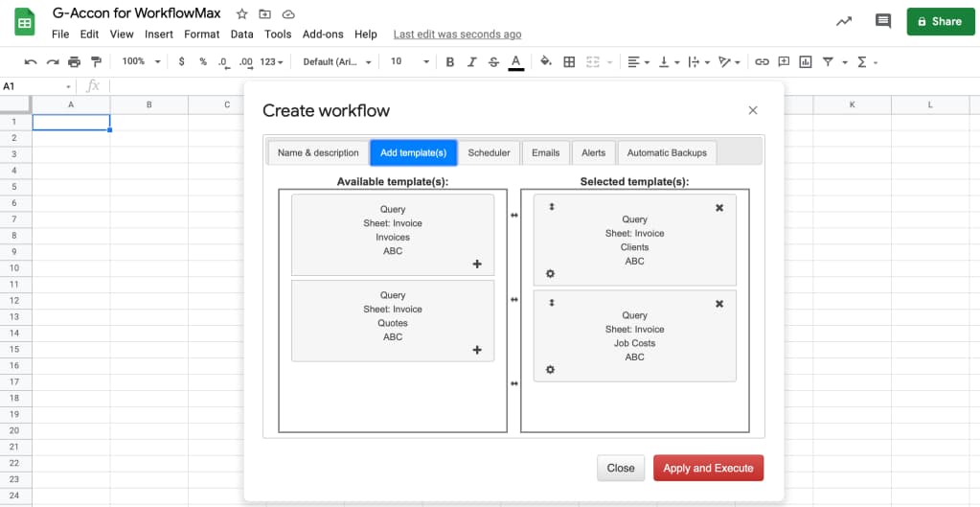Click the Move to folder icon
The image size is (980, 507).
pos(265,13)
